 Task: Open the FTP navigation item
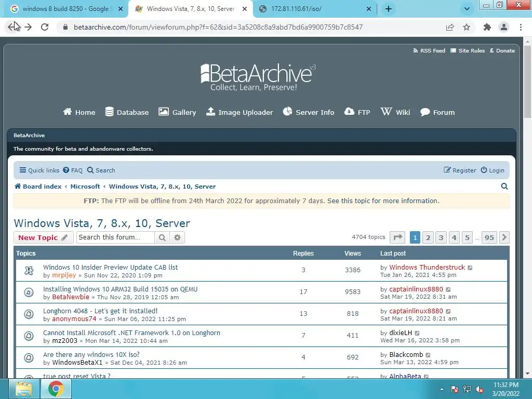tap(357, 112)
